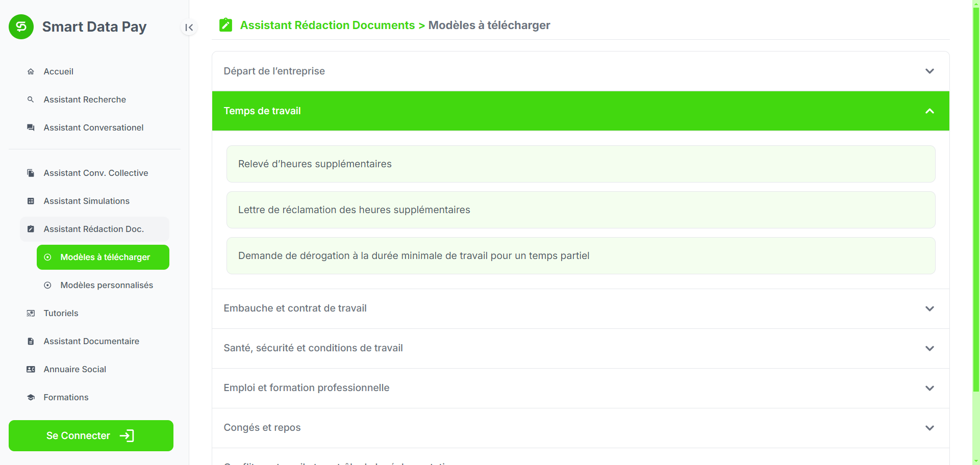Click the search icon beside Assistant Recherche
The height and width of the screenshot is (465, 980).
click(x=31, y=99)
